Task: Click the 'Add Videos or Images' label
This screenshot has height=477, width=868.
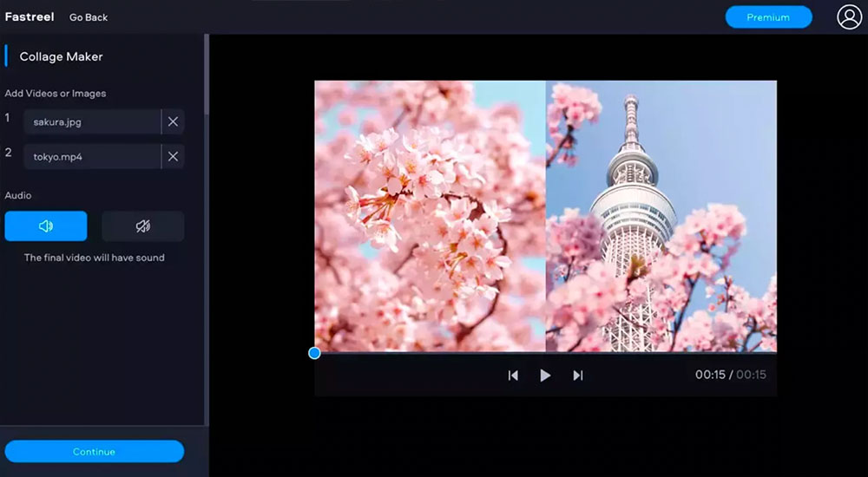Action: 56,94
